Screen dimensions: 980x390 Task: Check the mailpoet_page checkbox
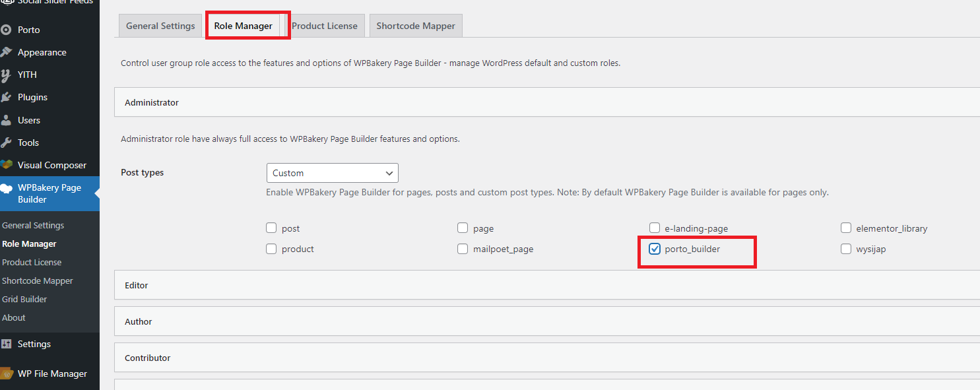[463, 249]
